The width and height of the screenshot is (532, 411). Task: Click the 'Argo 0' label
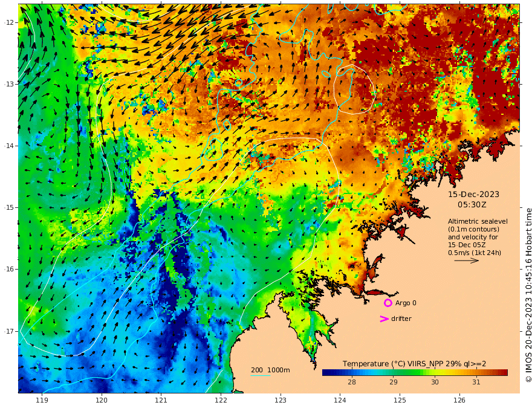click(x=406, y=303)
